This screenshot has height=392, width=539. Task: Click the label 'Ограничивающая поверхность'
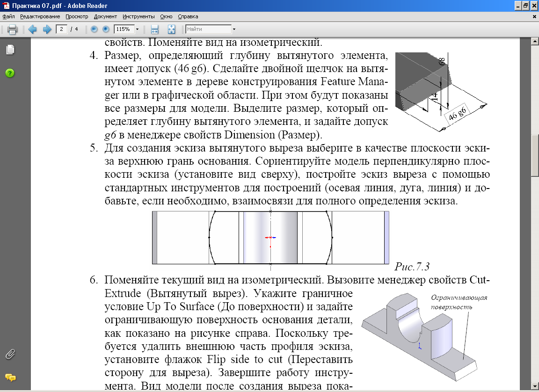click(x=459, y=302)
